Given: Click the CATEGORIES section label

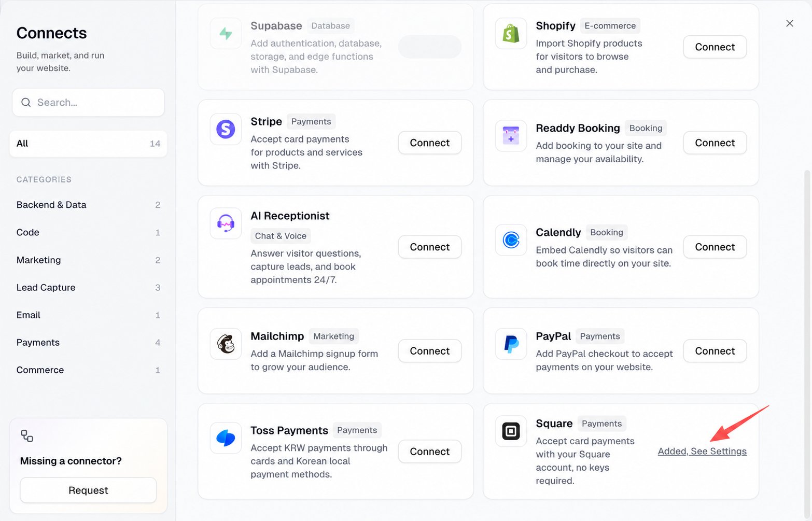Looking at the screenshot, I should pos(44,179).
